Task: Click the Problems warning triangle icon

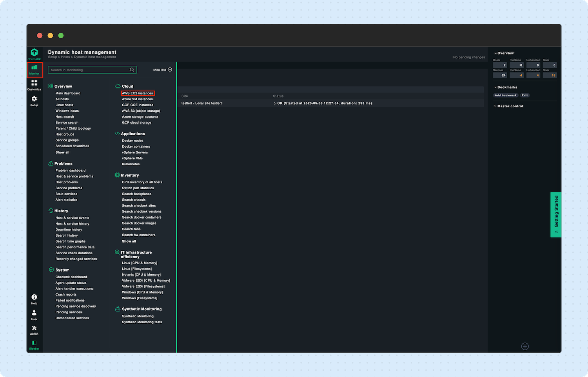Action: point(51,163)
